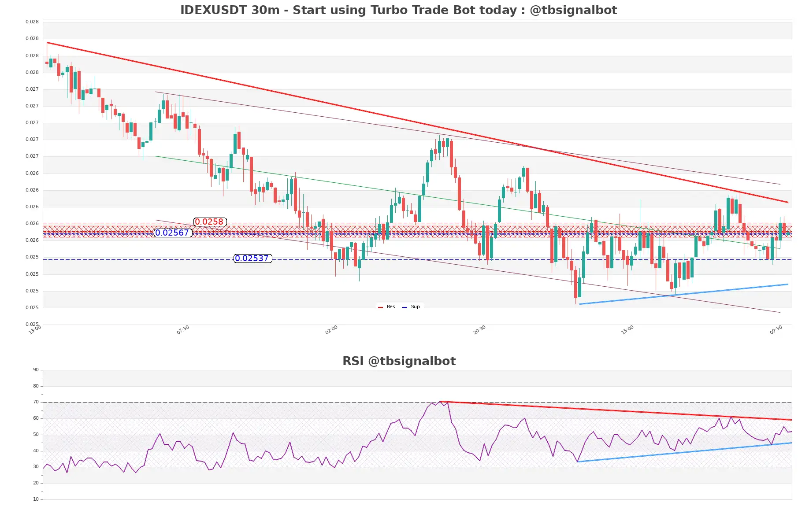The height and width of the screenshot is (532, 798).
Task: Select the 0.02567 support price label
Action: 173,233
